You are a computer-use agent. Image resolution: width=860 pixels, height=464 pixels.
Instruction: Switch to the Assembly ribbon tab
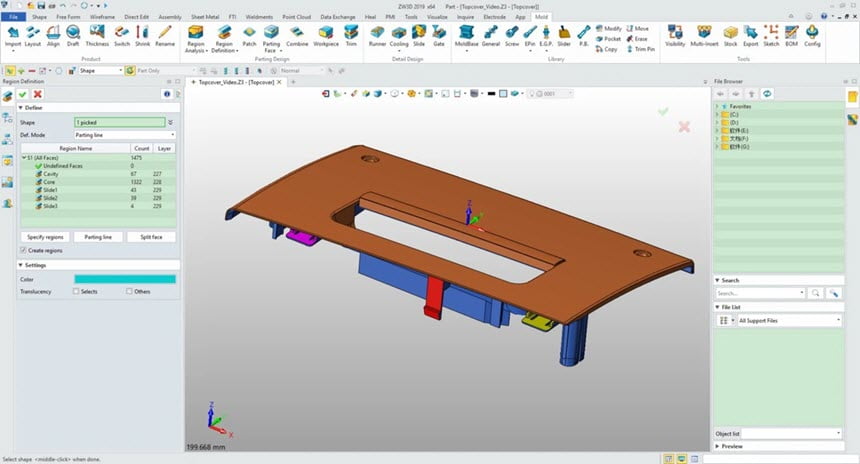[x=170, y=17]
